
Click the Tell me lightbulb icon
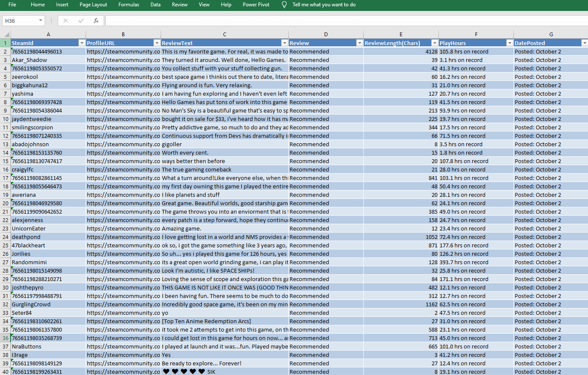click(x=284, y=5)
